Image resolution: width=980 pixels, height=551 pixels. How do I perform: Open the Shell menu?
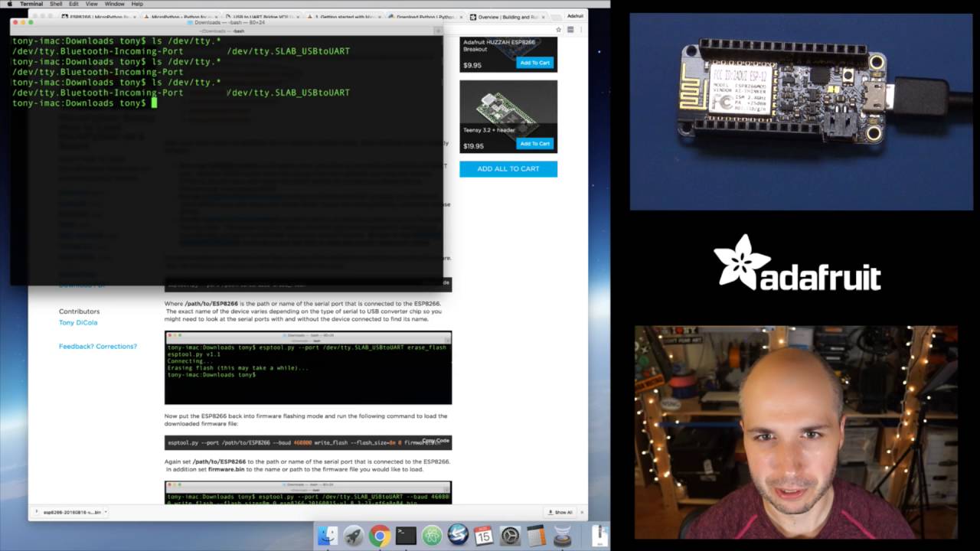point(56,4)
